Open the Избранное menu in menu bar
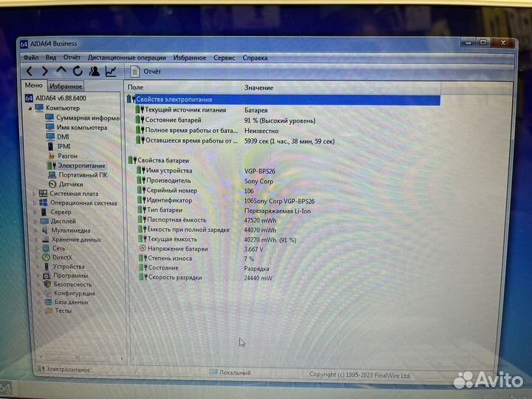Screen dimensions: 532x399 tap(189, 58)
